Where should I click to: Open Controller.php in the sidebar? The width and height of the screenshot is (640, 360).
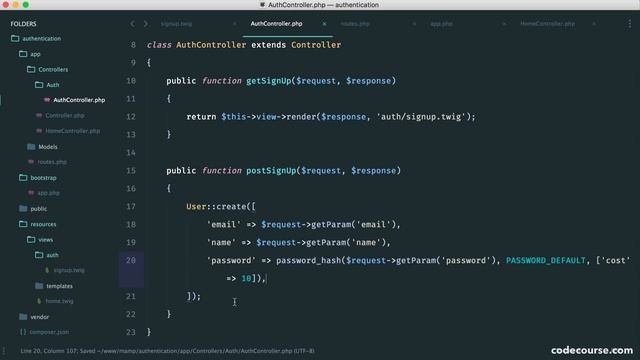coord(65,116)
